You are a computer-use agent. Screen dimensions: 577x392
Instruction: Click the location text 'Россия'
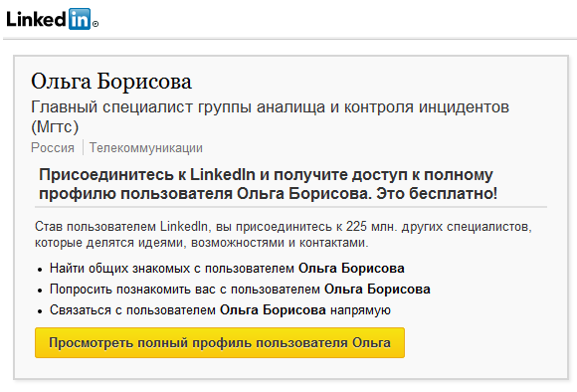coord(53,147)
